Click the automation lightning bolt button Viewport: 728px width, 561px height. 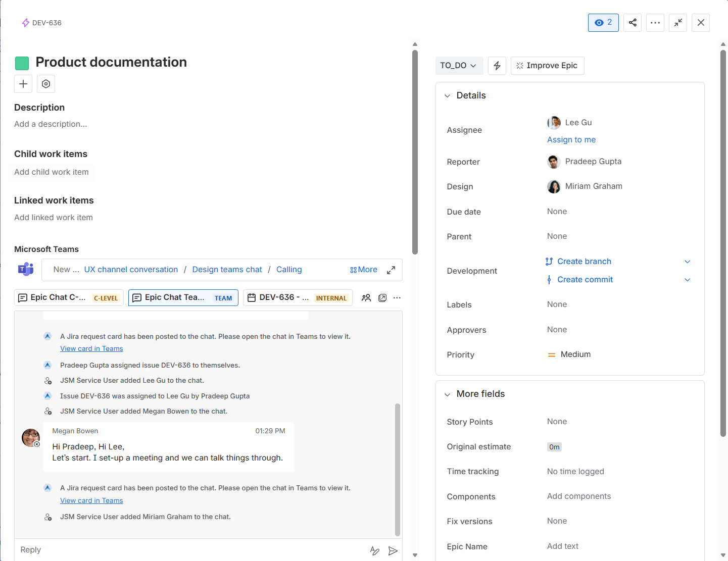[497, 66]
